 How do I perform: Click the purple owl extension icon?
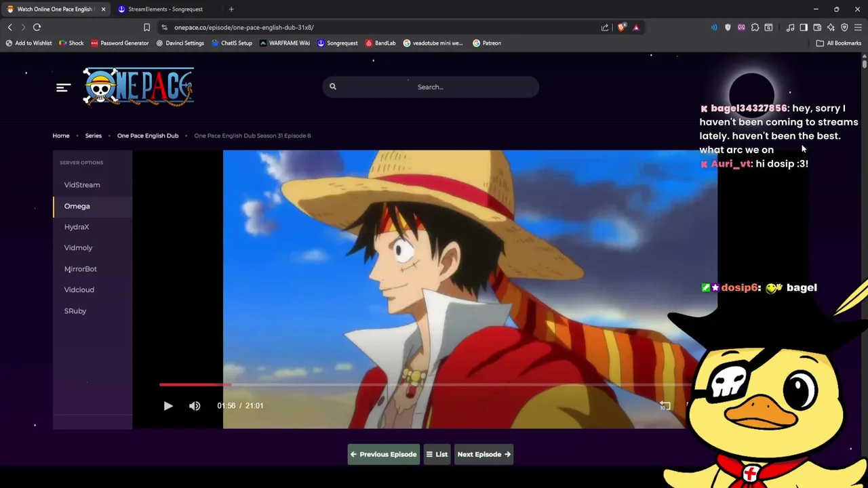741,27
